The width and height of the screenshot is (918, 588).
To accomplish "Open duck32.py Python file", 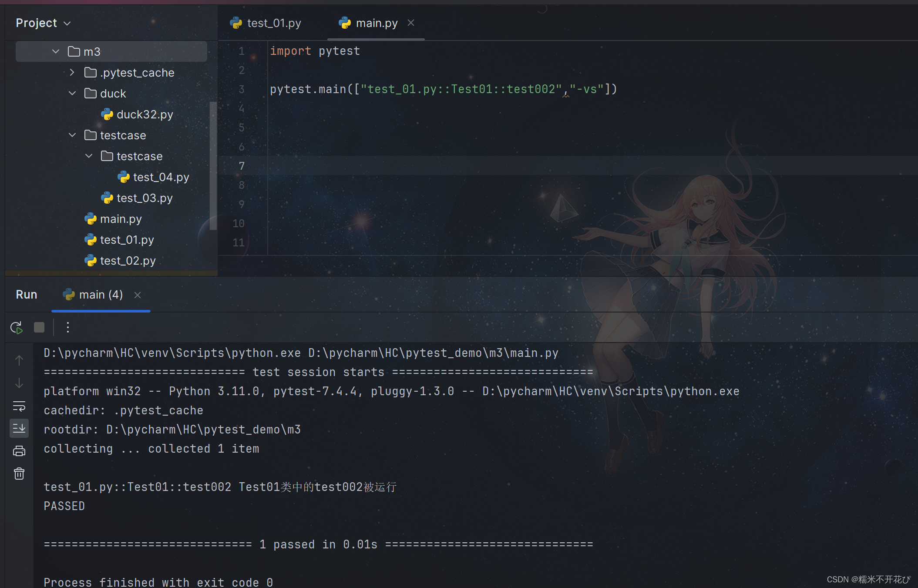I will (x=145, y=114).
